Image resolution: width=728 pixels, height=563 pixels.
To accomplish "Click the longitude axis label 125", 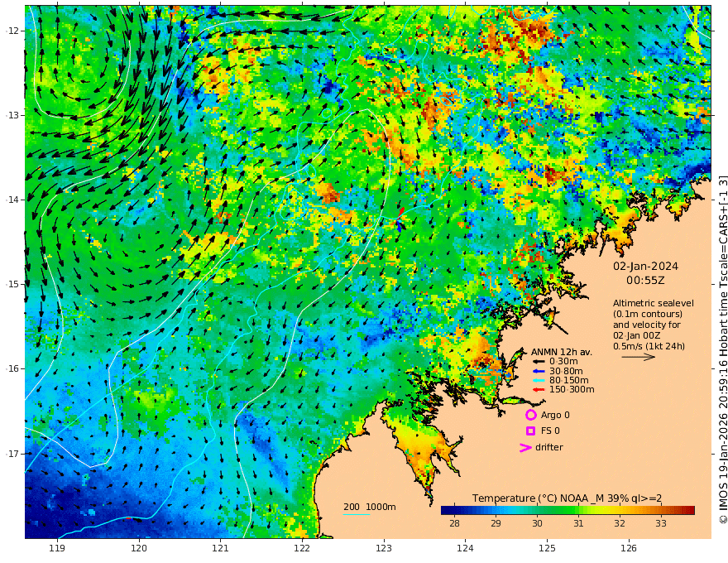I will point(547,549).
